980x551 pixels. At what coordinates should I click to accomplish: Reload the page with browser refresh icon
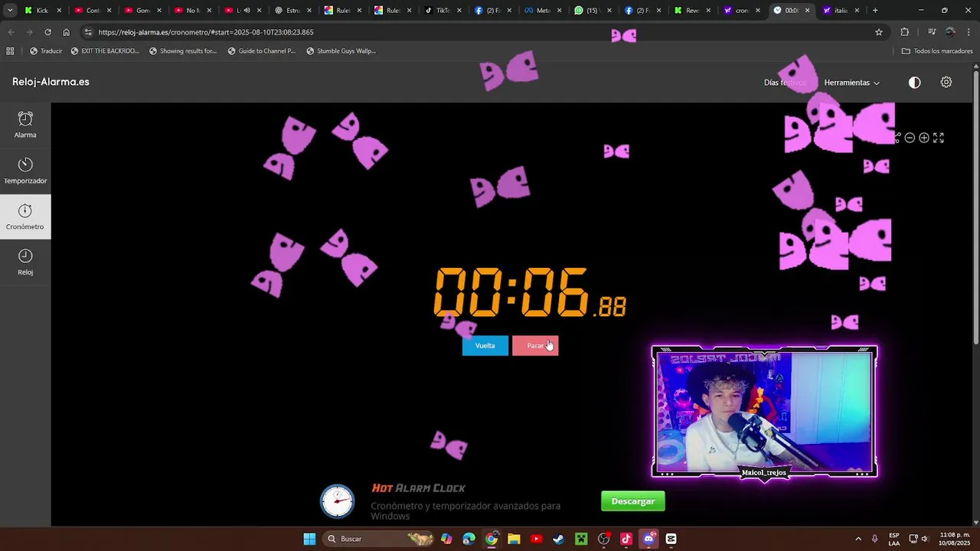47,32
